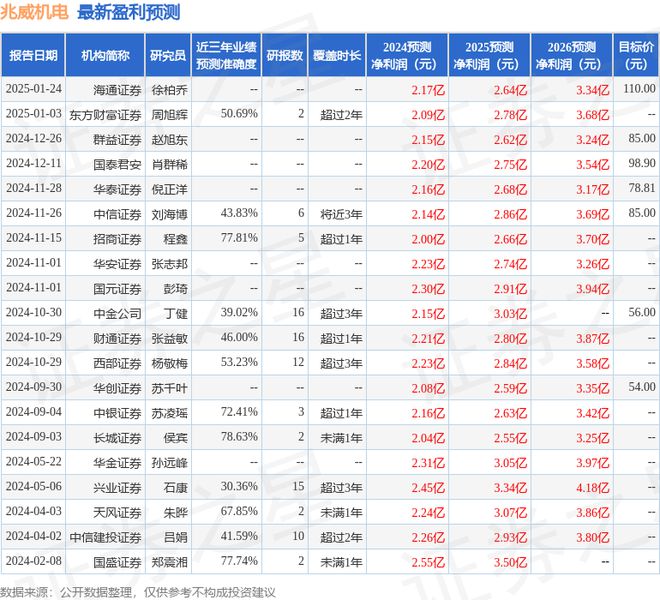Click researcher name 徐柏乔
The width and height of the screenshot is (660, 600).
click(169, 90)
